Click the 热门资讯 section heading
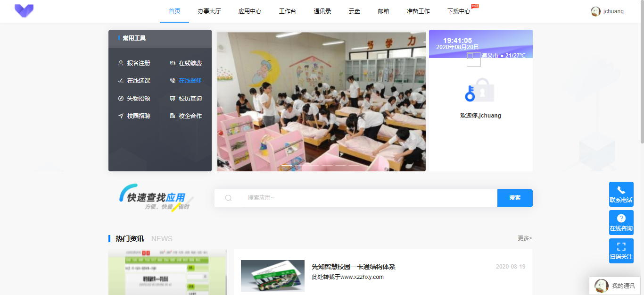Screen dimensions: 644x295 (x=130, y=239)
